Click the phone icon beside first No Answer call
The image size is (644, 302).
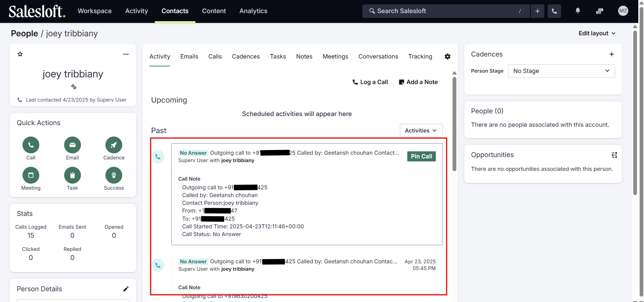coord(158,157)
